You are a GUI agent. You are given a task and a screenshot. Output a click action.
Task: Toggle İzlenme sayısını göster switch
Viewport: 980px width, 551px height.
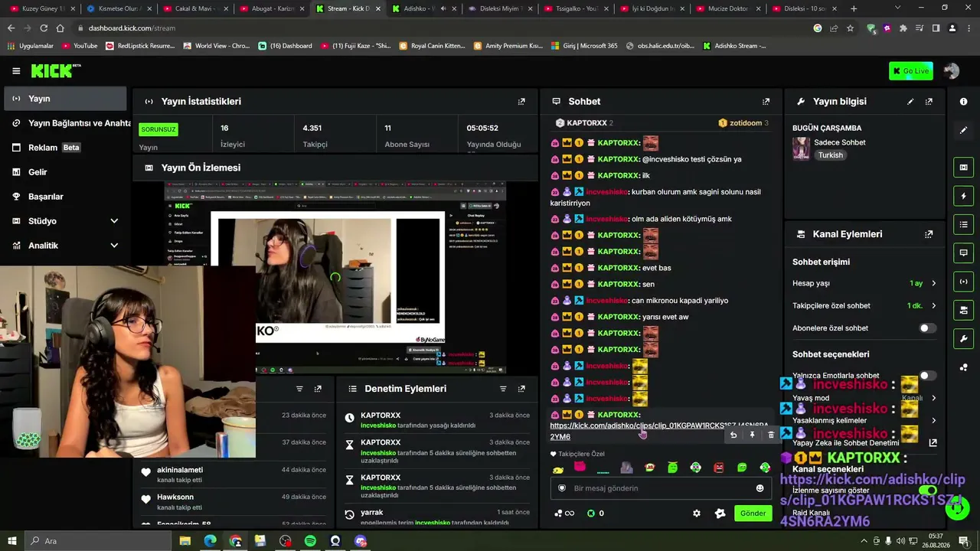click(x=927, y=491)
